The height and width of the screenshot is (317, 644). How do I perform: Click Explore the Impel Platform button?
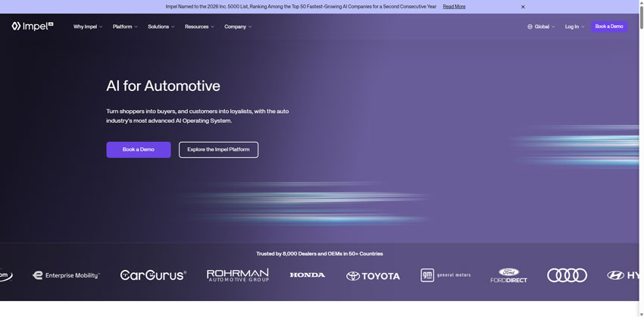(x=218, y=149)
